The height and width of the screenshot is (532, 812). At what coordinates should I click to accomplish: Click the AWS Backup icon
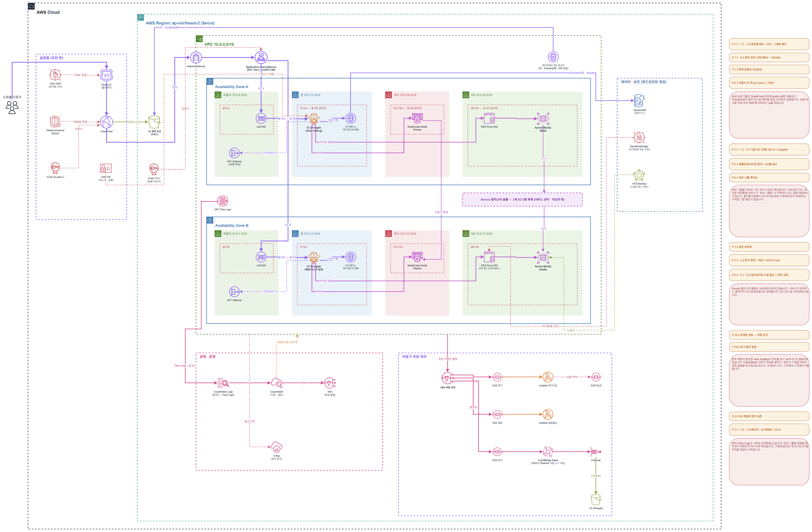[639, 175]
